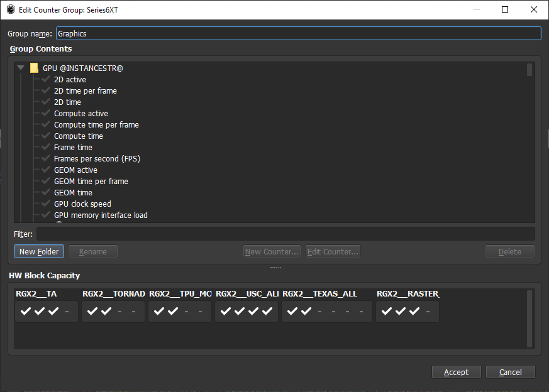
Task: Click the Group name text field
Action: pos(298,34)
